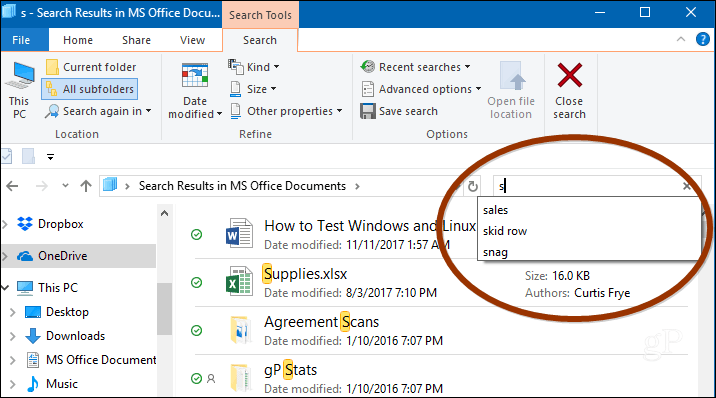Screen dimensions: 716x398
Task: Expand the Dropbox tree node
Action: pyautogui.click(x=5, y=224)
